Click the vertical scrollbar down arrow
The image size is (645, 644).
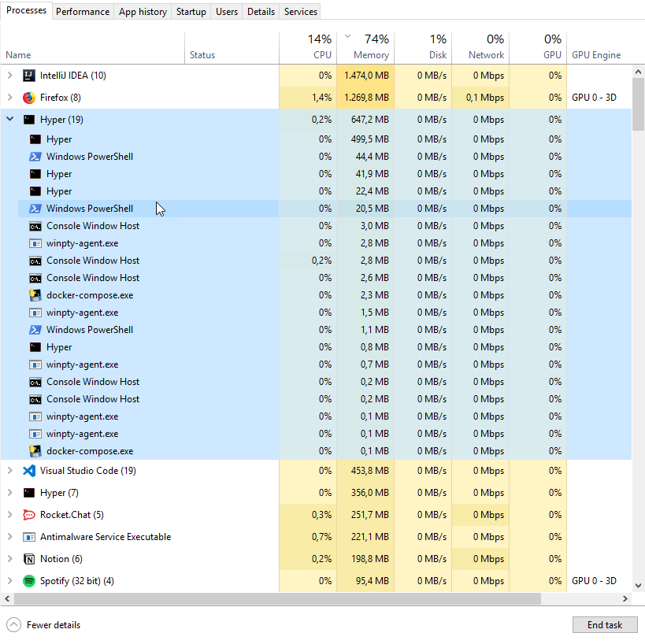click(638, 586)
